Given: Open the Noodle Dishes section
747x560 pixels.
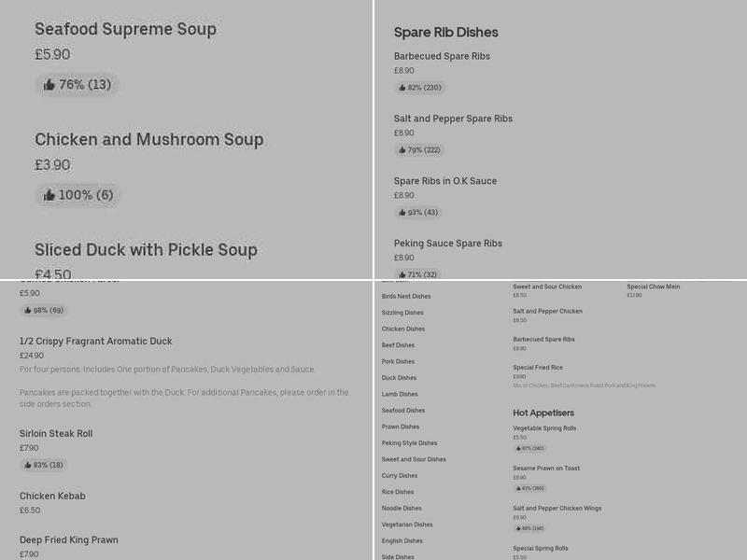Looking at the screenshot, I should [x=403, y=509].
